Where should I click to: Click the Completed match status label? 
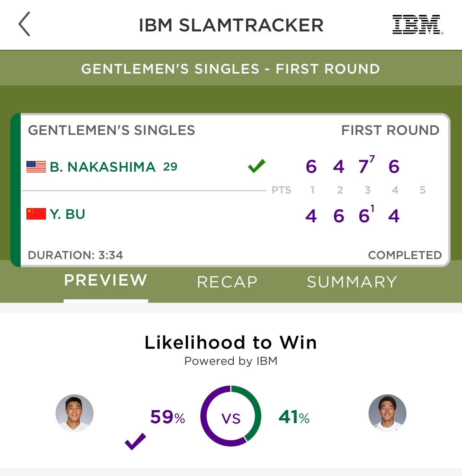pos(405,255)
